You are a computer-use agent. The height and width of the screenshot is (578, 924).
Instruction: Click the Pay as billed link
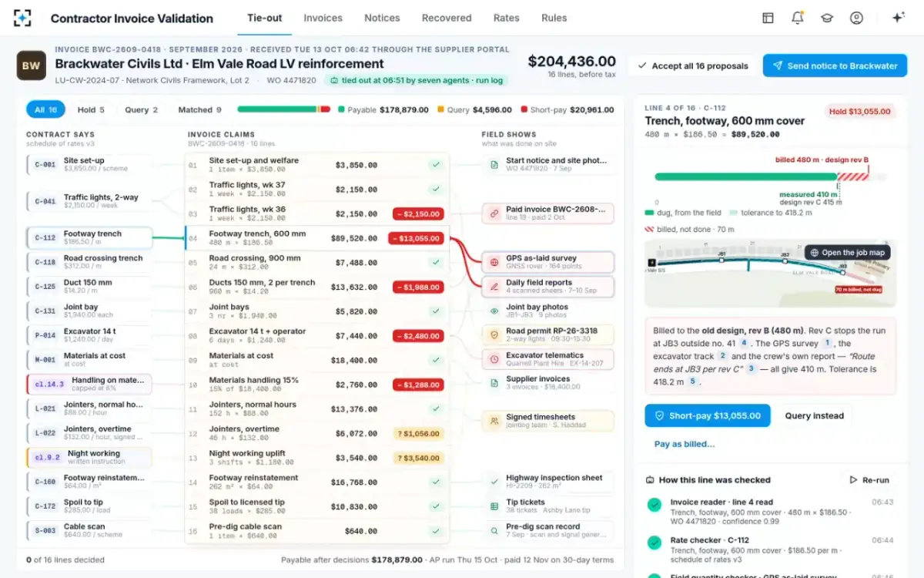pyautogui.click(x=685, y=444)
